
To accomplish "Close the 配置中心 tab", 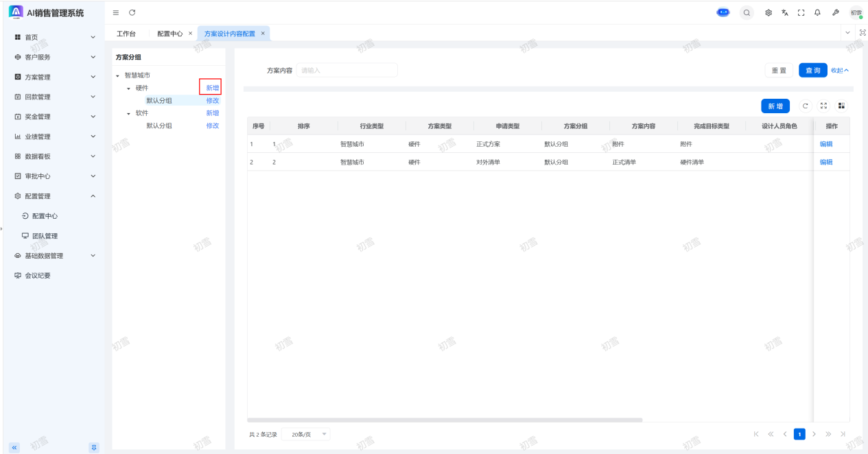I will point(190,34).
